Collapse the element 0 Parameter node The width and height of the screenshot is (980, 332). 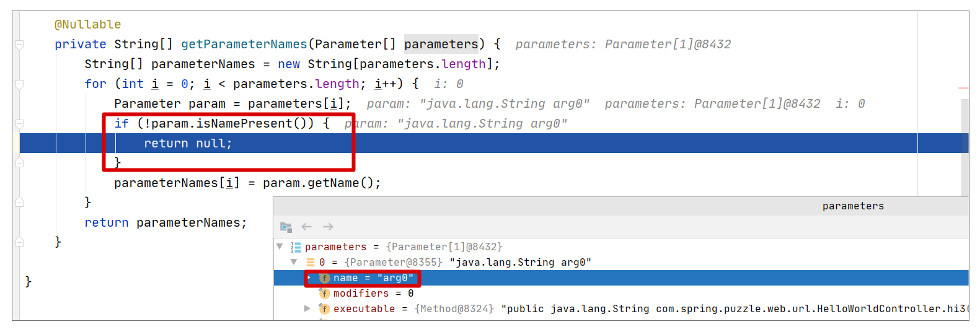click(294, 262)
